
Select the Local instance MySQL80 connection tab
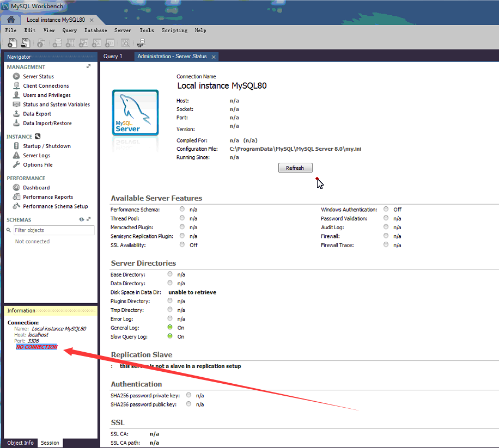[56, 20]
